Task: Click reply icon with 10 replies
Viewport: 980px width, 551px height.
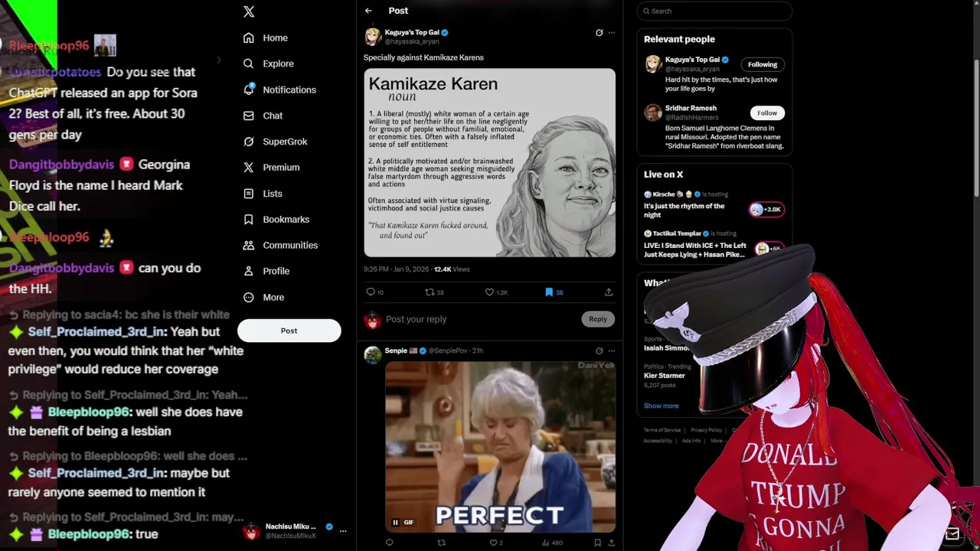Action: tap(371, 292)
